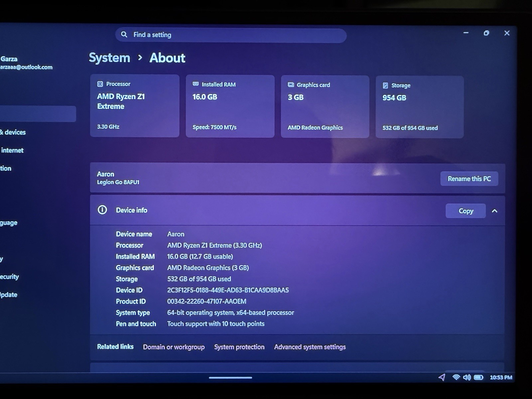Image resolution: width=532 pixels, height=399 pixels.
Task: Click the bottom taskbar handle bar
Action: click(x=230, y=378)
